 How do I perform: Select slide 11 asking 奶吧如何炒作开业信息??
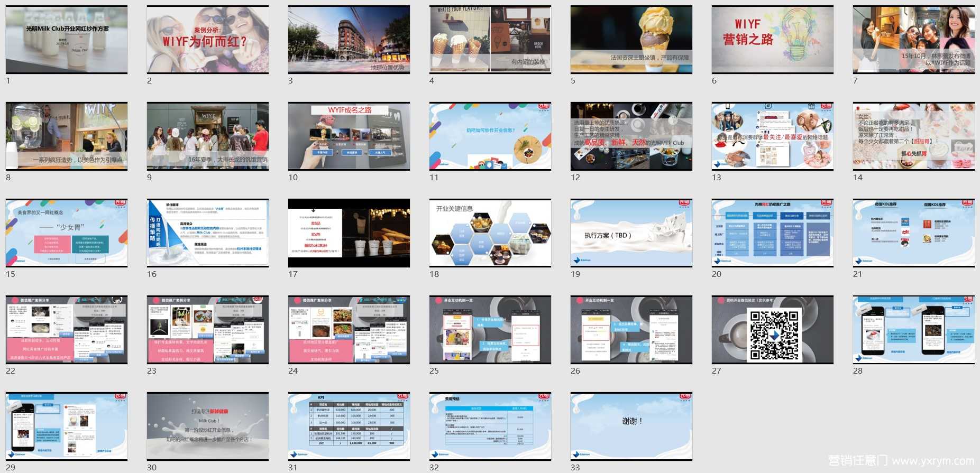pyautogui.click(x=490, y=136)
